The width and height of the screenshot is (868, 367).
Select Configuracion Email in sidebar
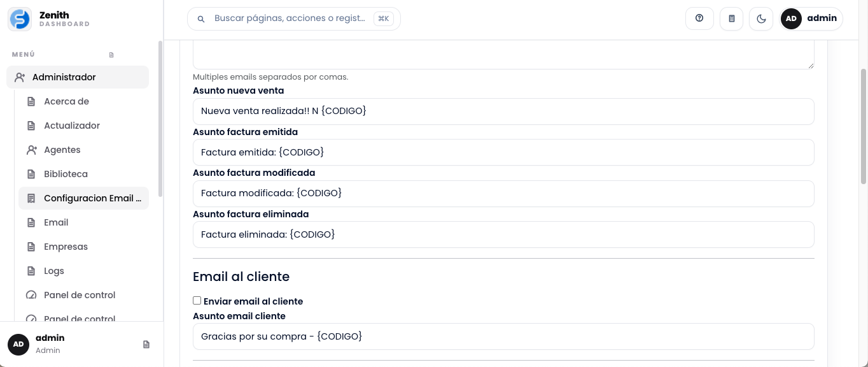pos(83,198)
